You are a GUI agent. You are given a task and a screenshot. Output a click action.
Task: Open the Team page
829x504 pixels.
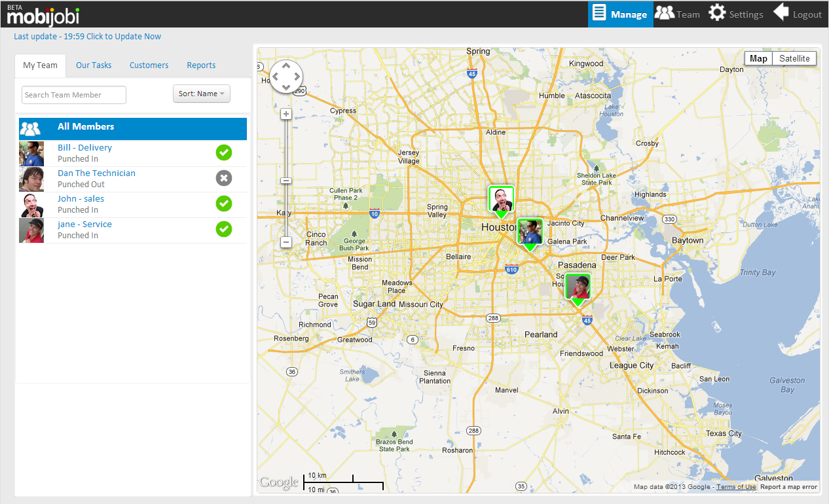click(x=678, y=14)
